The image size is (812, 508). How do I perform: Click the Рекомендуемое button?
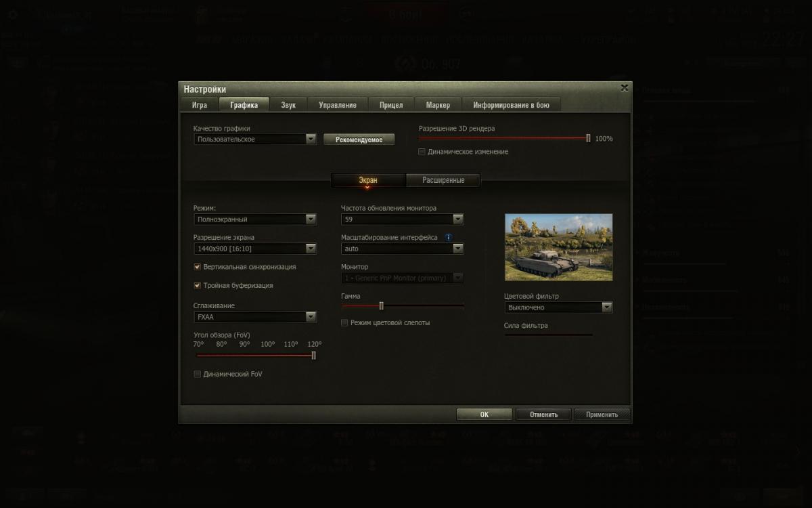[x=359, y=140]
